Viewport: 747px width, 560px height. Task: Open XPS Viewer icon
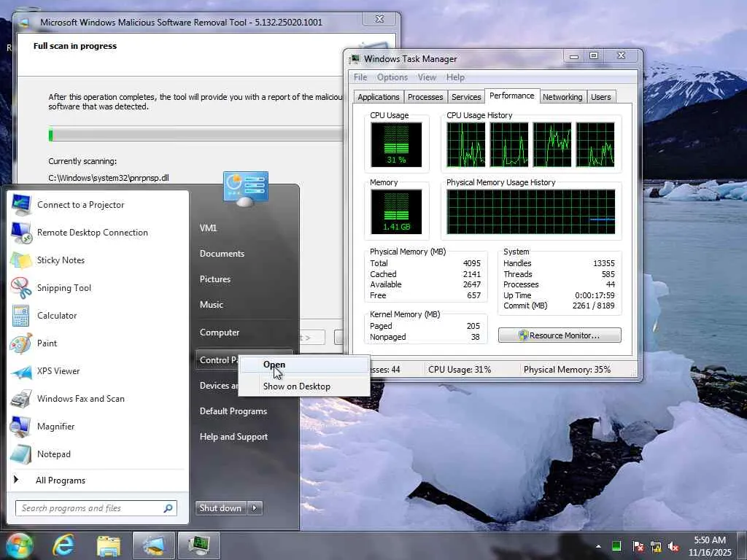tap(21, 371)
